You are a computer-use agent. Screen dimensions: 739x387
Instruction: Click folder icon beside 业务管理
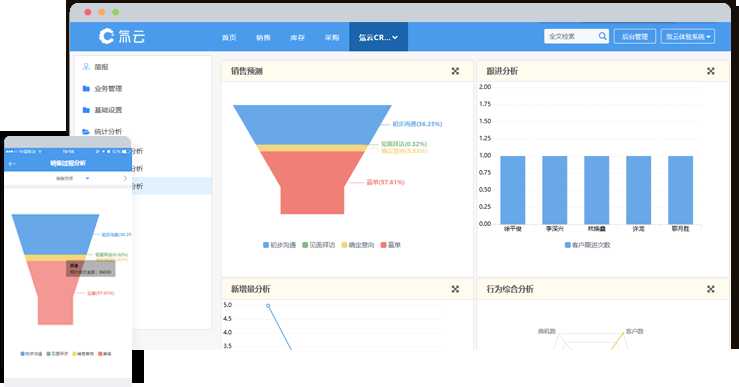point(86,89)
